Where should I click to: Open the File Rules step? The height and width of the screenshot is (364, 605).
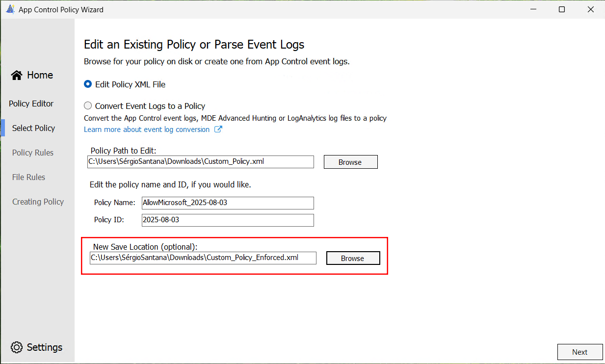(28, 177)
